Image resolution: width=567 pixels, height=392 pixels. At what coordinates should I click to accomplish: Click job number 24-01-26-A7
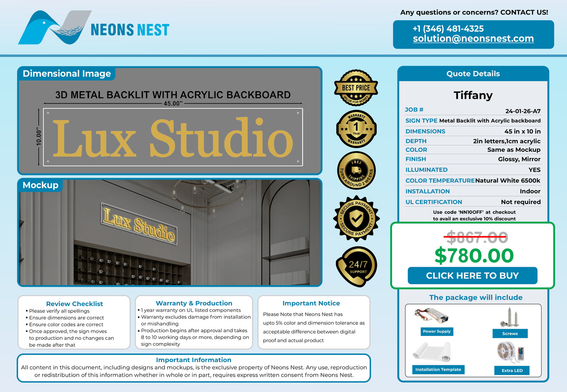pos(523,111)
